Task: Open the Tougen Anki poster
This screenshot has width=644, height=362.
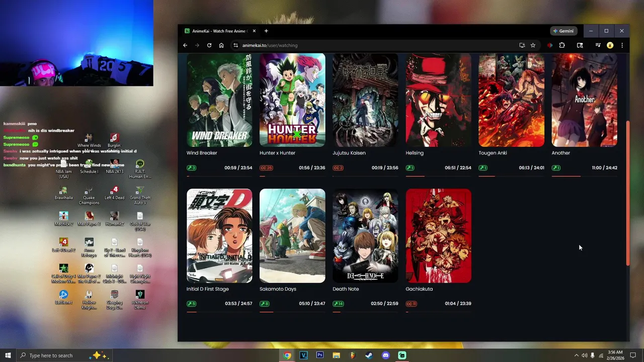Action: tap(511, 100)
